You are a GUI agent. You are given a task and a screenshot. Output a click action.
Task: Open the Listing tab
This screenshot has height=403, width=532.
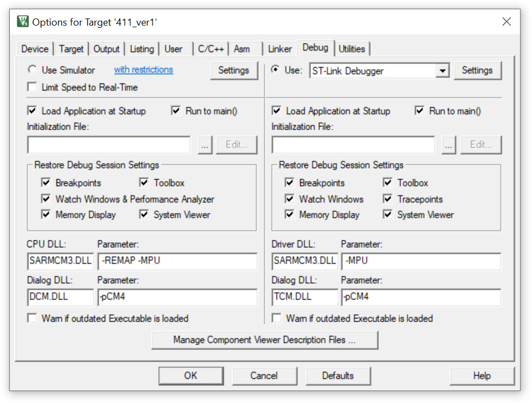pyautogui.click(x=142, y=49)
